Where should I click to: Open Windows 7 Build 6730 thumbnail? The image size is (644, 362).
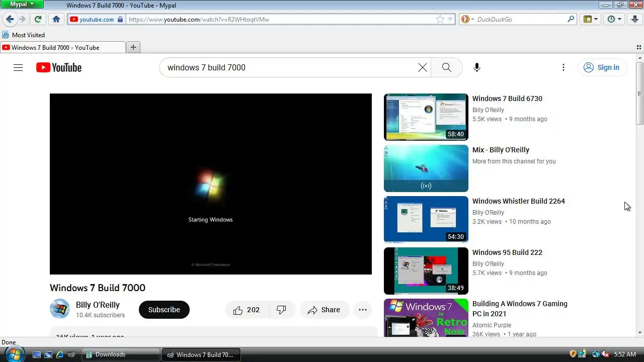click(426, 117)
